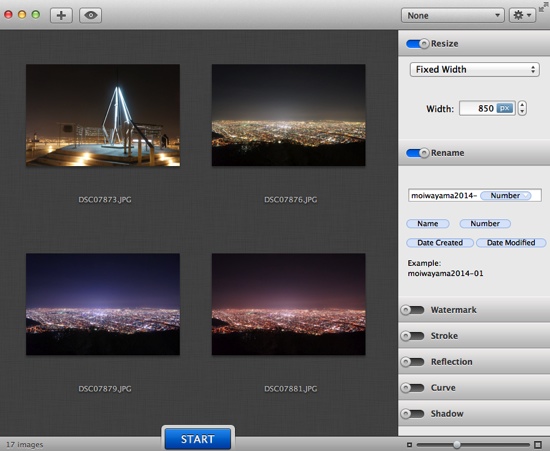Enable the Stroke toggle
Screen dimensions: 550x451
(x=412, y=336)
